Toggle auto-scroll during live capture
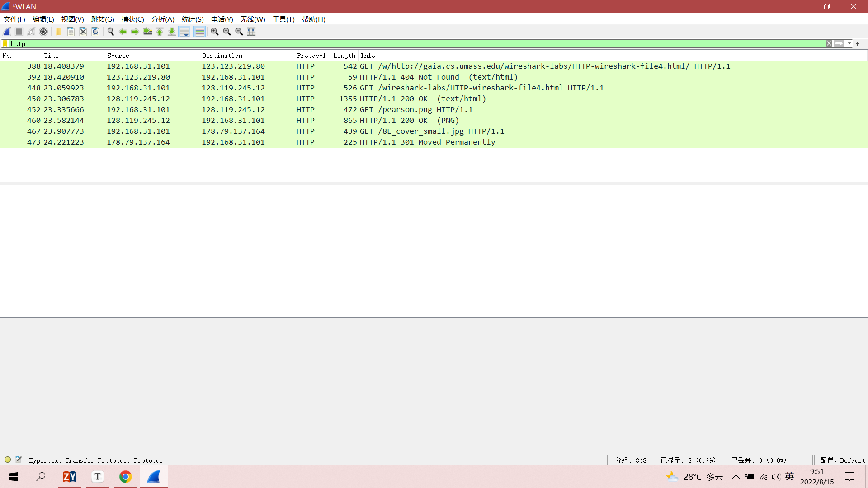The height and width of the screenshot is (488, 868). [184, 32]
